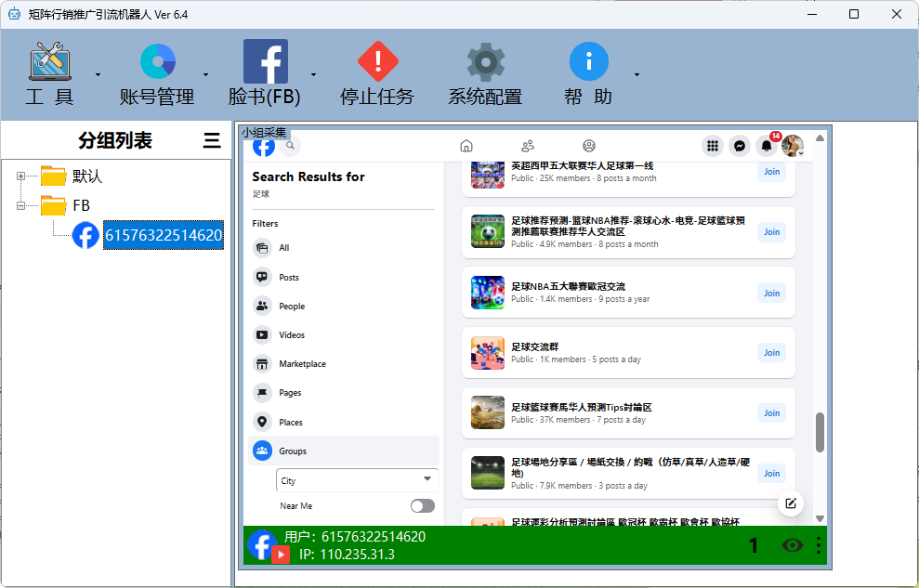919x588 pixels.
Task: Open the 足球交流群 title link
Action: coord(534,346)
